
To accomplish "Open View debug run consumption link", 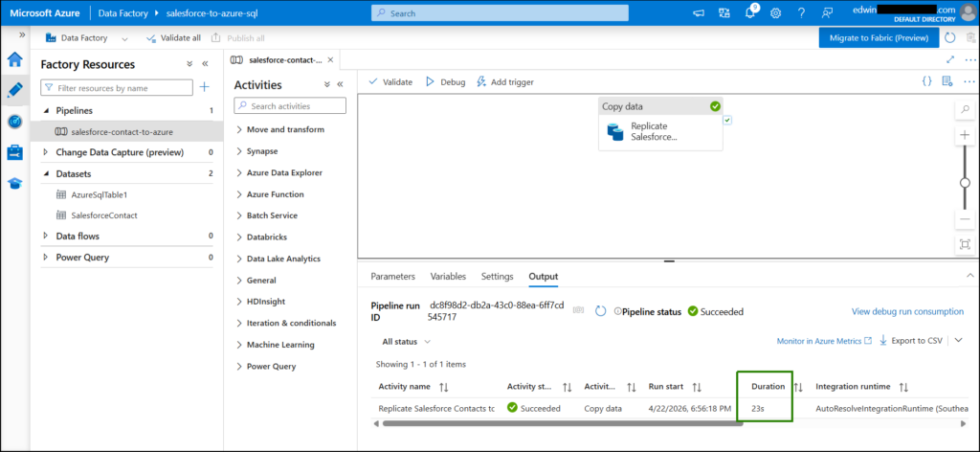I will (x=907, y=311).
